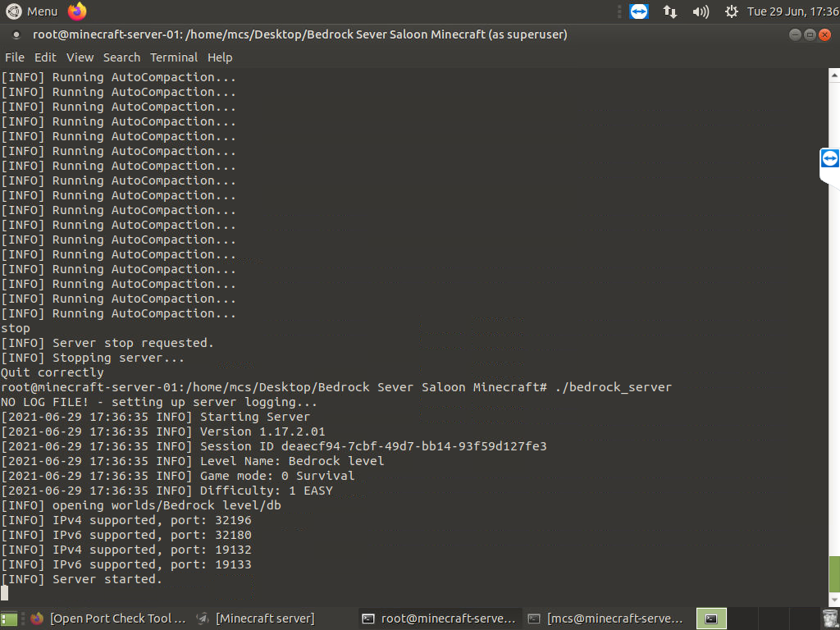Open the Edit menu
This screenshot has height=630, width=840.
coord(46,57)
